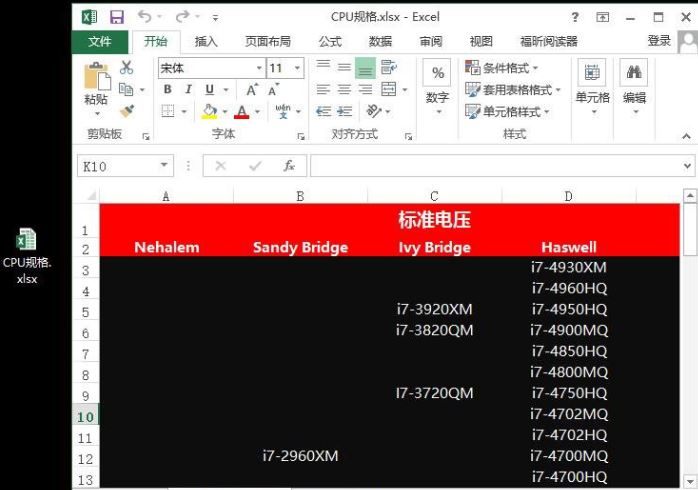Click the Insert Function fx icon
Viewport: 698px width, 490px height.
point(289,166)
